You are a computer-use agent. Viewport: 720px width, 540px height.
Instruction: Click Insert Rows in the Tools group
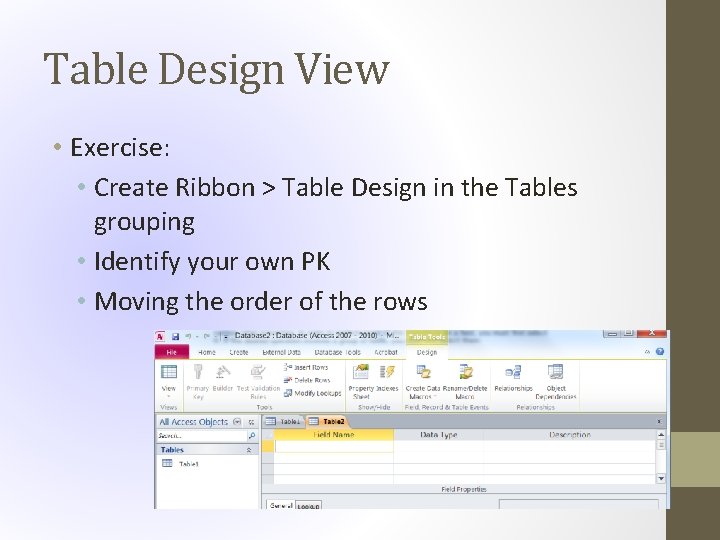pos(306,367)
